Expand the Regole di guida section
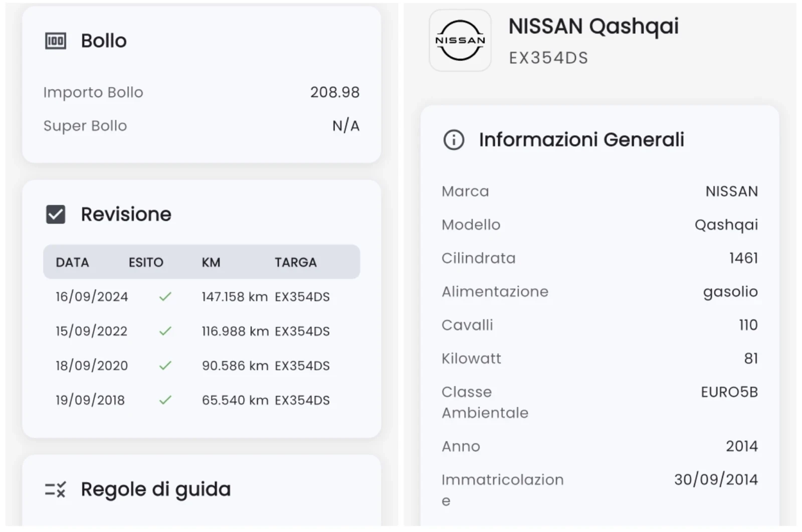This screenshot has height=532, width=802. 155,489
